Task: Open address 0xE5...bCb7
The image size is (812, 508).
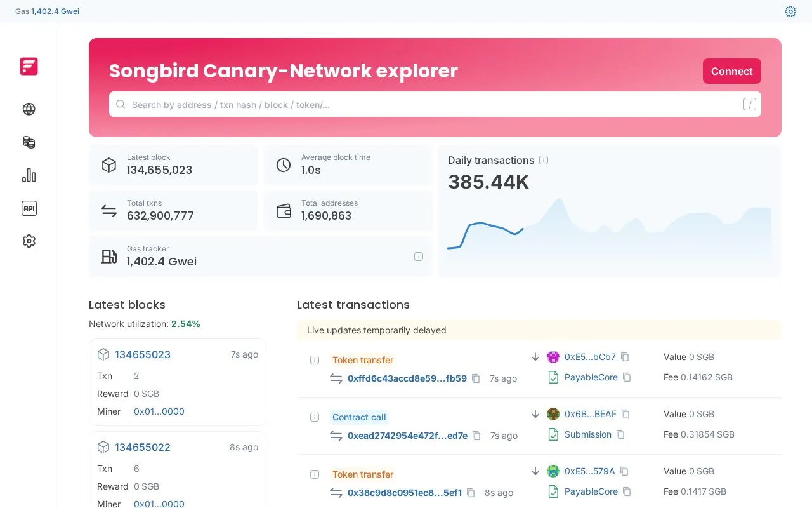Action: (590, 357)
